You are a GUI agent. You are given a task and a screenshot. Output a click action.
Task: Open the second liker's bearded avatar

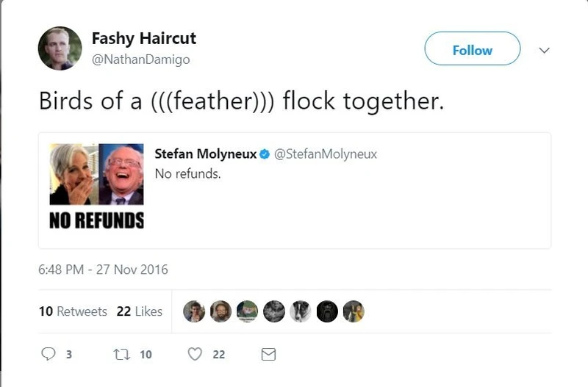[x=220, y=311]
